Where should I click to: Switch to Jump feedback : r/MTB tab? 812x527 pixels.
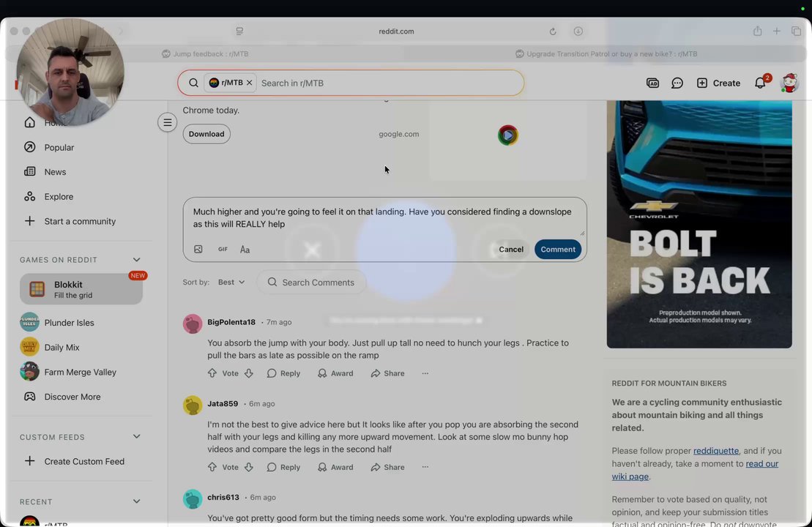[205, 54]
